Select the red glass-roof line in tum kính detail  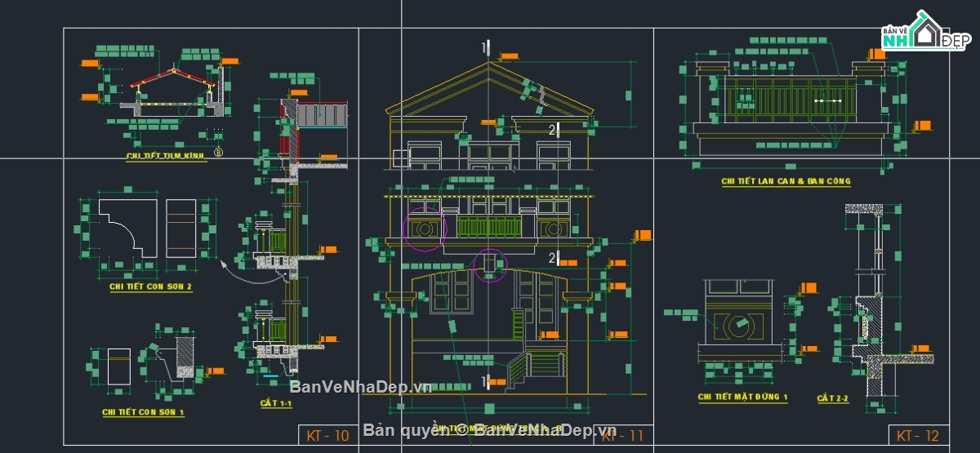[x=173, y=78]
